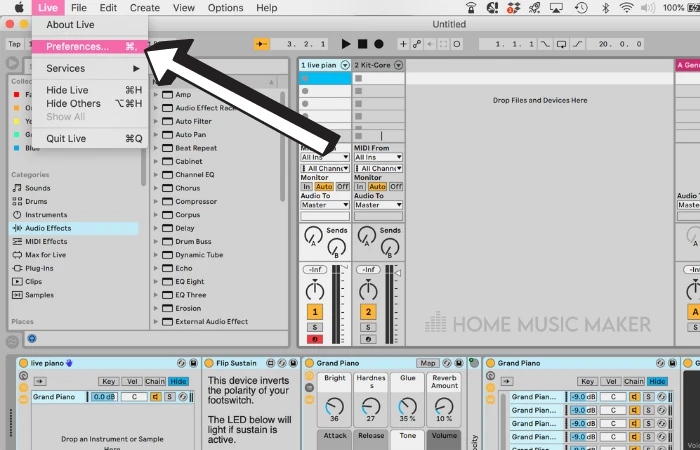Open 1 live pian track title dropdown arrow

[345, 65]
